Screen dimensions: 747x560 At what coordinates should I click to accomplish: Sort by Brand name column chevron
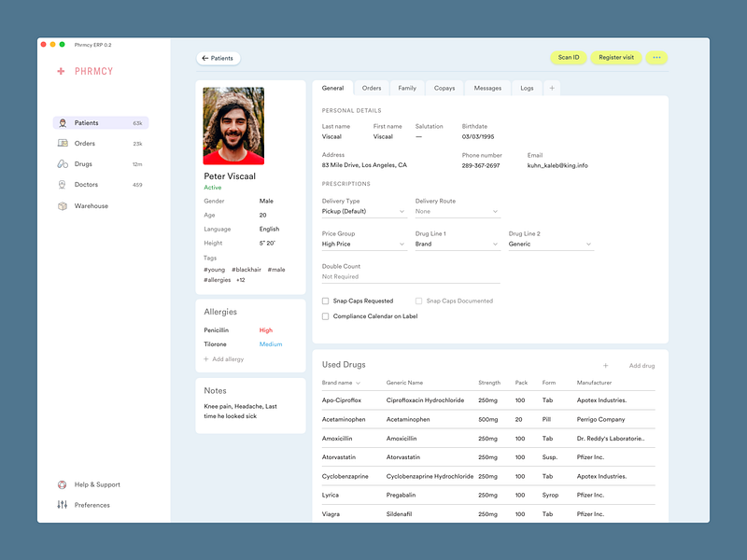point(358,383)
